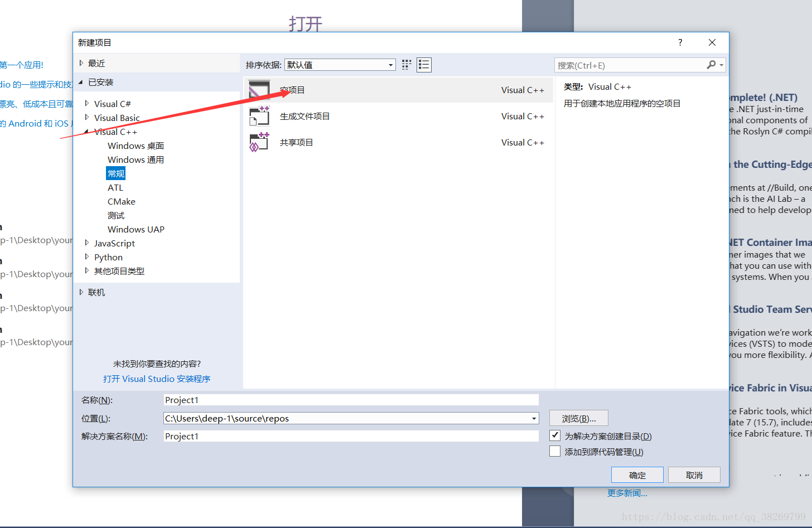Click the 取消 button
The height and width of the screenshot is (528, 812).
pyautogui.click(x=694, y=475)
